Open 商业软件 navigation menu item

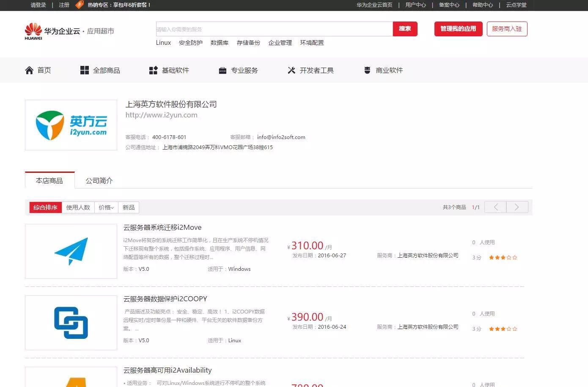point(383,70)
